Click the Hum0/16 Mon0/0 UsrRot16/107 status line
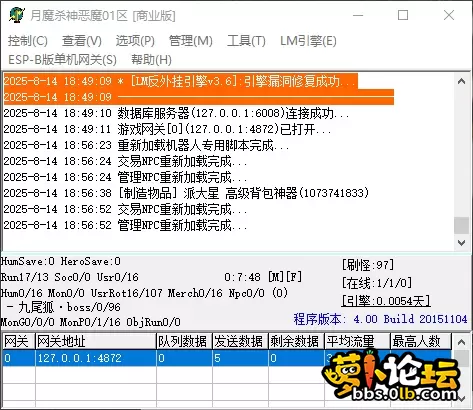Image resolution: width=473 pixels, height=410 pixels. tap(144, 293)
